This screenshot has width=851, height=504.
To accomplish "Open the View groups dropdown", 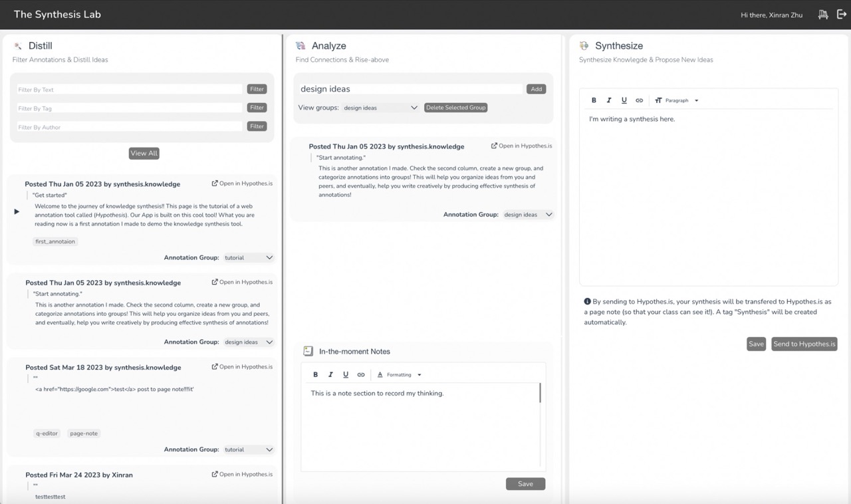I will 380,107.
